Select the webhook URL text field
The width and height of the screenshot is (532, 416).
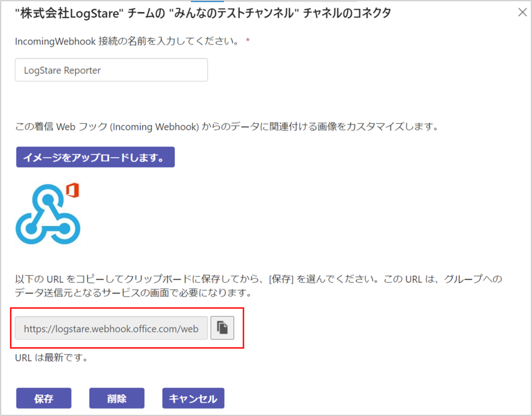111,328
